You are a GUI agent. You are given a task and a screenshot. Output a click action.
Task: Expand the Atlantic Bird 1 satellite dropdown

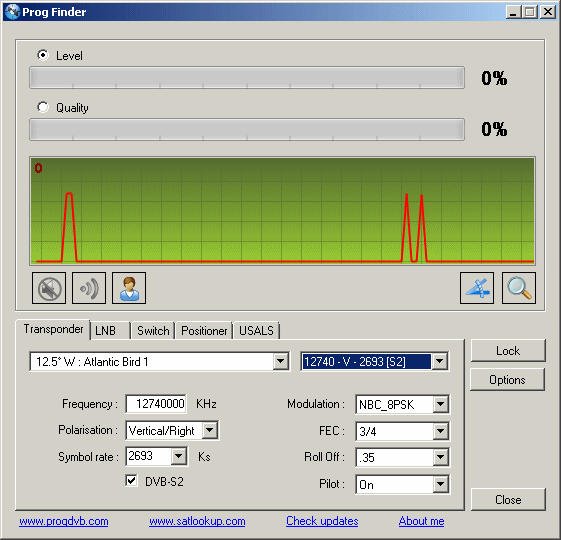click(x=280, y=361)
